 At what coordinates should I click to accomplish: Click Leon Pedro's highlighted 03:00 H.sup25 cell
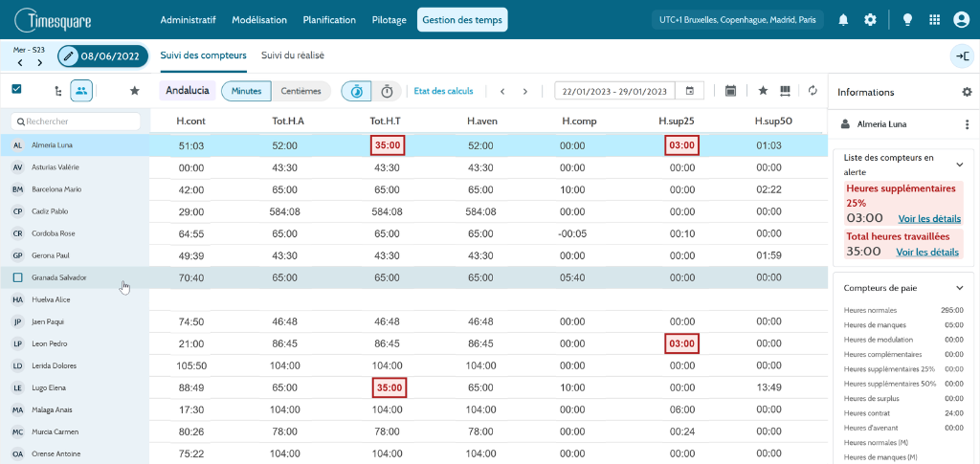point(681,343)
